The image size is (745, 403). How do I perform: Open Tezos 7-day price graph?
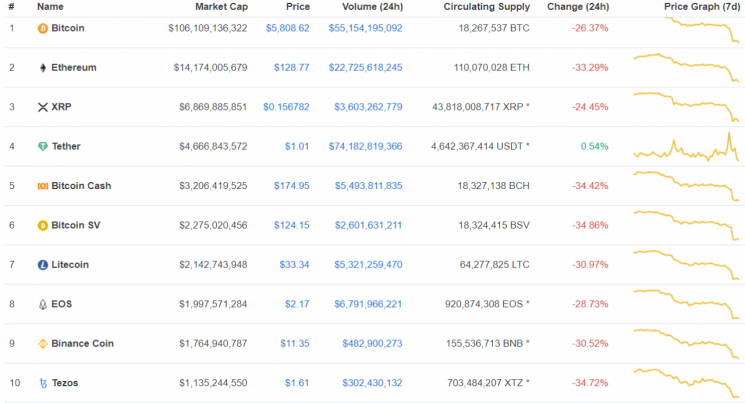pyautogui.click(x=686, y=383)
